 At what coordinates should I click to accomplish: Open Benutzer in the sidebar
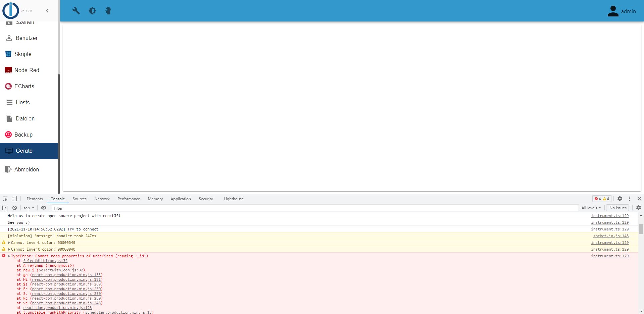pos(29,38)
